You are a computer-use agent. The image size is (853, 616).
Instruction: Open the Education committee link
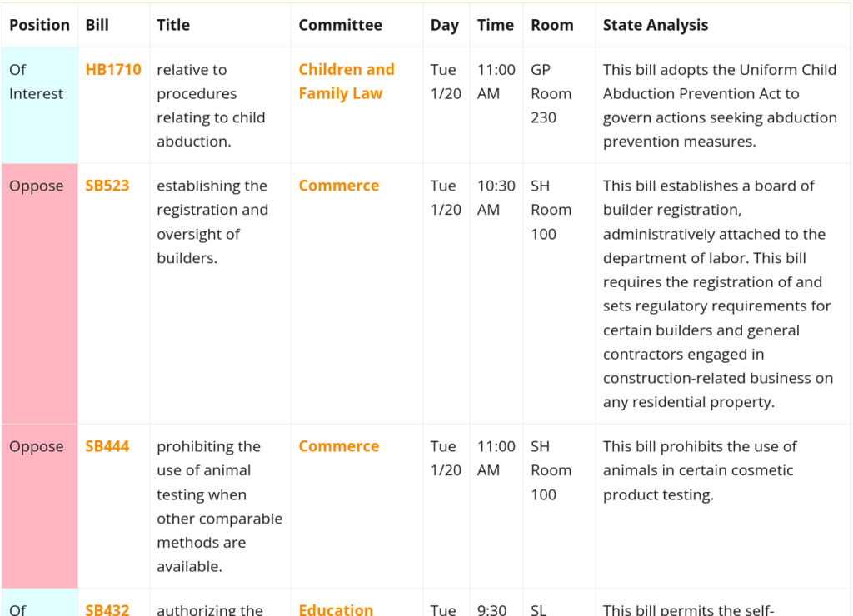pyautogui.click(x=337, y=609)
